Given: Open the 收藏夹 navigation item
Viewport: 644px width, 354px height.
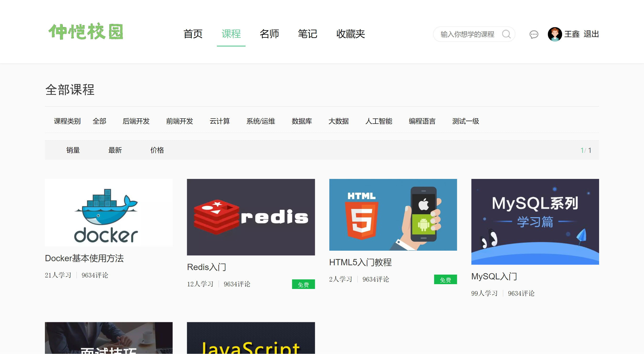Looking at the screenshot, I should (x=350, y=34).
